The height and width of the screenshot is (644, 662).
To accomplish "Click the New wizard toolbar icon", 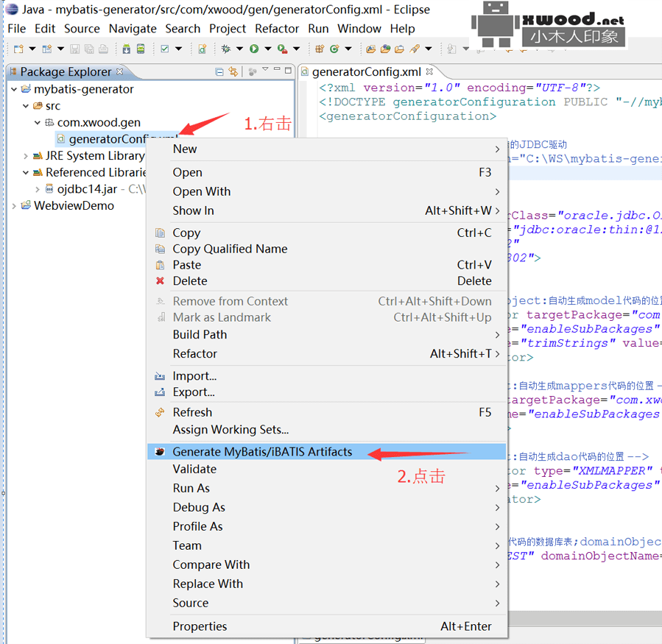I will 18,49.
